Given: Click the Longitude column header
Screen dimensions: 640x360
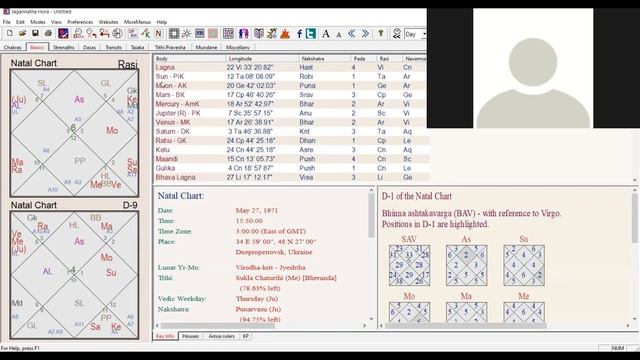Looking at the screenshot, I should tap(262, 59).
